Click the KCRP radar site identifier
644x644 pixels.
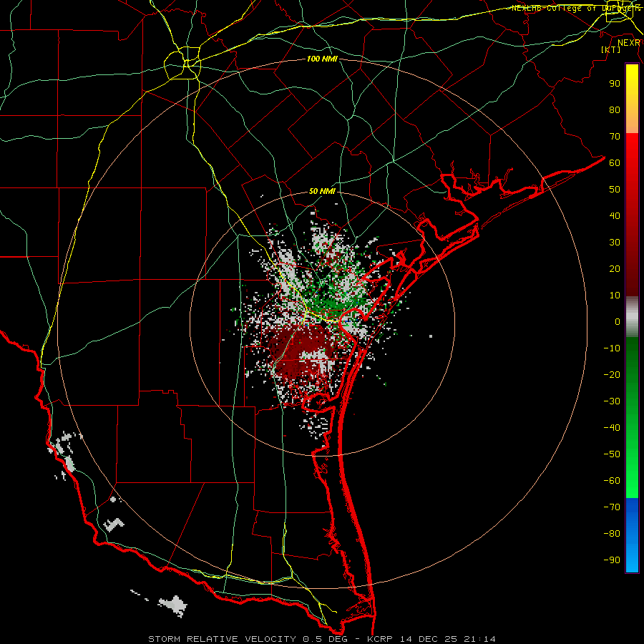379,639
